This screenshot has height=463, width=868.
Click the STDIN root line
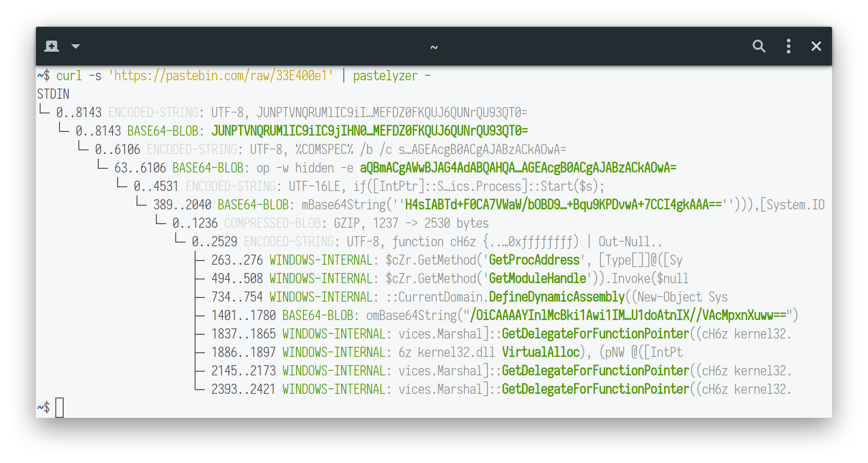point(53,94)
